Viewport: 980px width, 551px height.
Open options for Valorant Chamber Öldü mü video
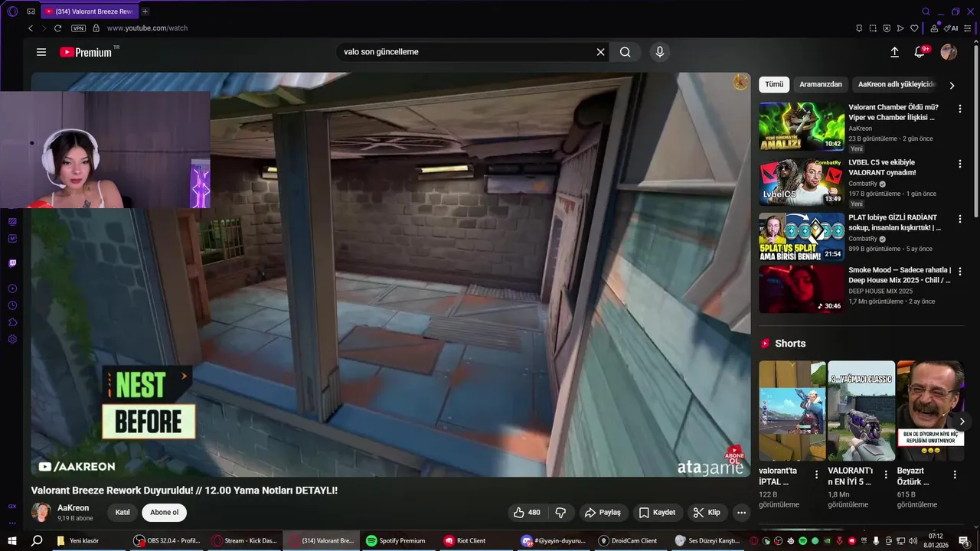point(960,109)
